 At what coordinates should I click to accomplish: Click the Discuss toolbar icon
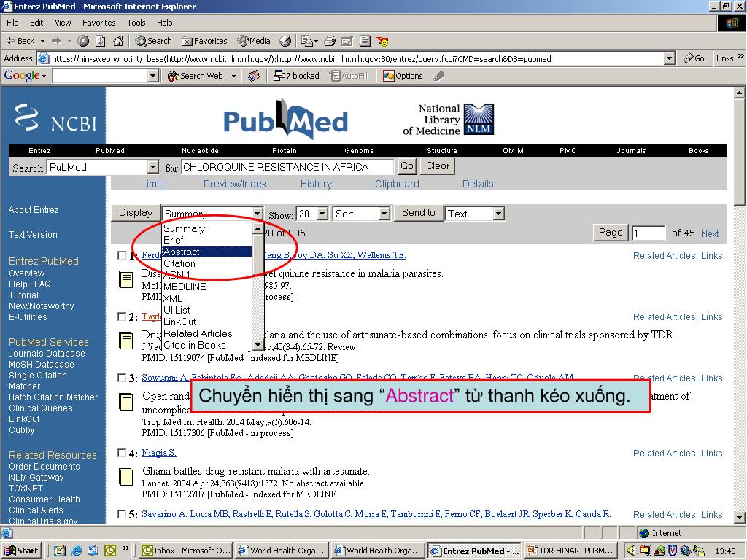(x=365, y=41)
